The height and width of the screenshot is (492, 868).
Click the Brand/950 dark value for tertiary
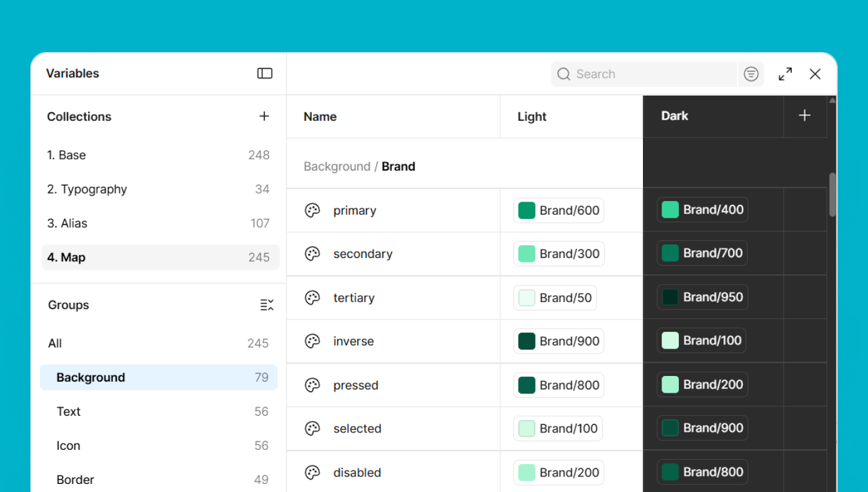[702, 297]
